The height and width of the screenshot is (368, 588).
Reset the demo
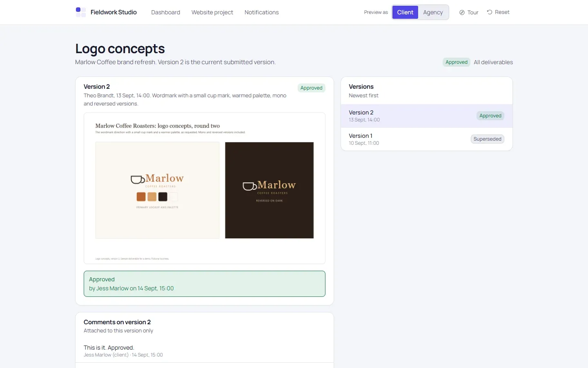498,12
